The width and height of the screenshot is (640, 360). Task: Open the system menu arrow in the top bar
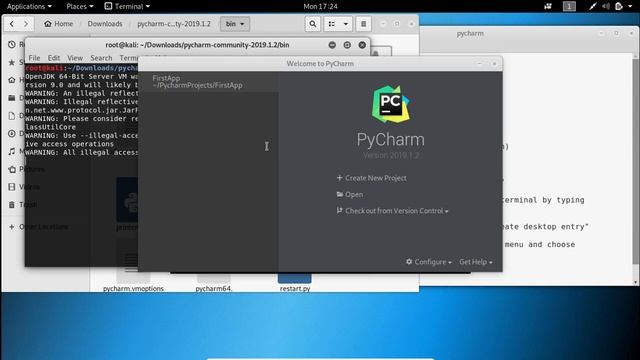click(630, 6)
